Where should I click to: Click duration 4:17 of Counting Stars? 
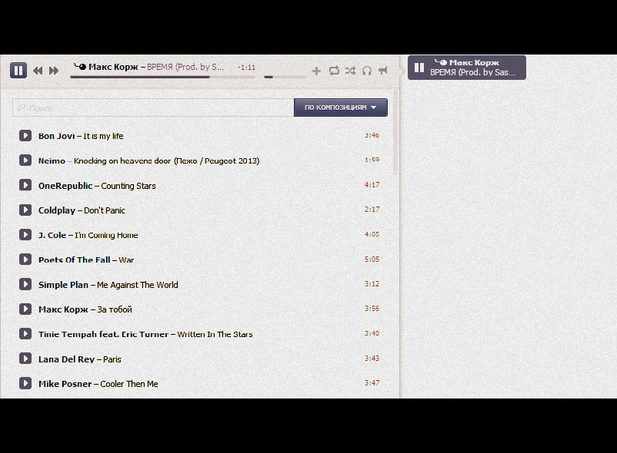372,185
